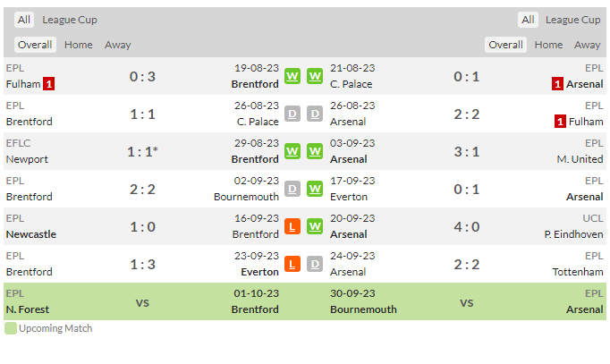Select the right-side League Cup filter
Image resolution: width=610 pixels, height=364 pixels.
coord(572,20)
